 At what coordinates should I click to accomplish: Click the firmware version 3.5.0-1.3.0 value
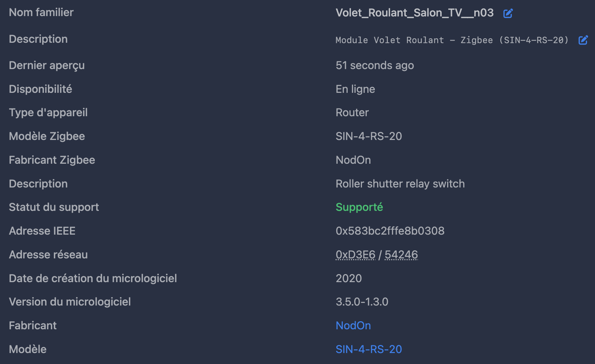coord(362,302)
